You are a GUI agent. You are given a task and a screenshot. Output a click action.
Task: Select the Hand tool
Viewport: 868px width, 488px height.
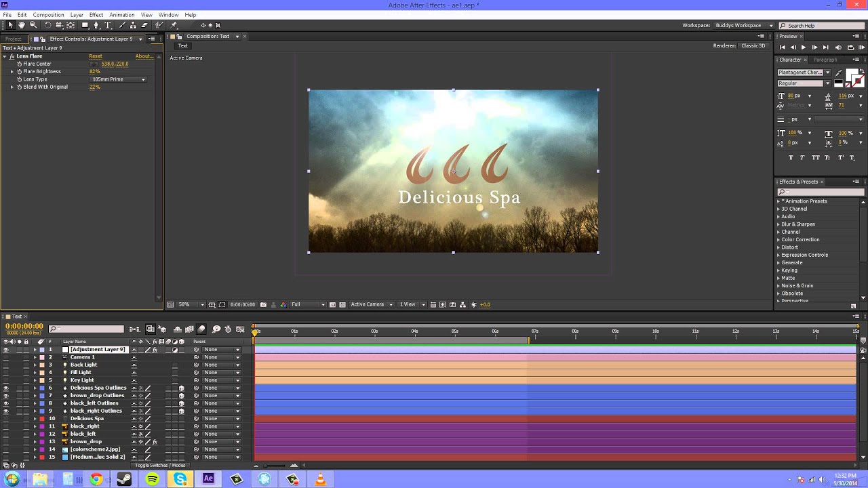click(22, 25)
